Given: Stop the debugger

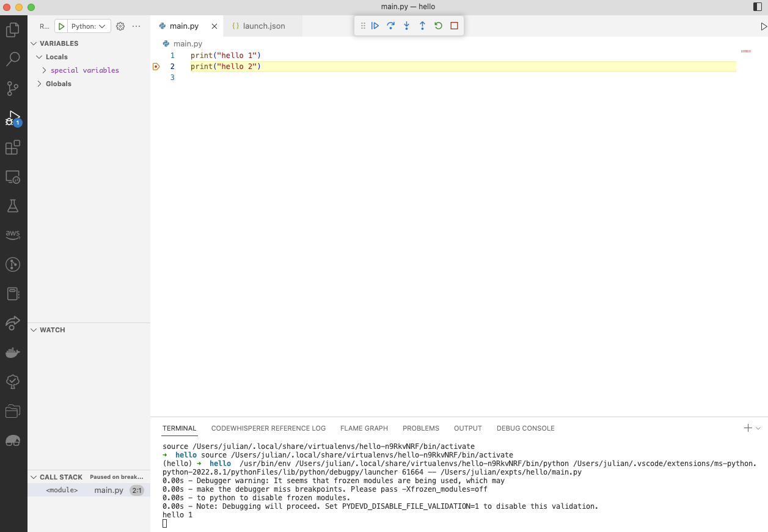Looking at the screenshot, I should click(x=454, y=26).
